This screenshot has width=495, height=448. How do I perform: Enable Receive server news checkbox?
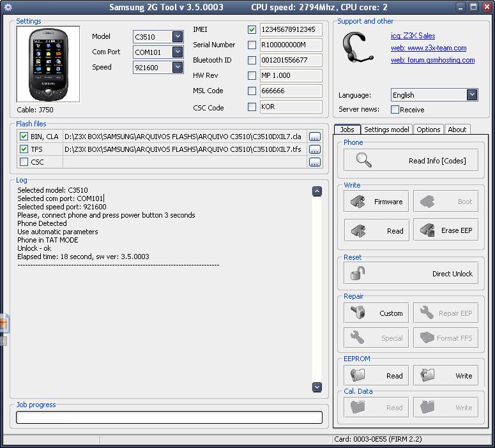click(395, 109)
